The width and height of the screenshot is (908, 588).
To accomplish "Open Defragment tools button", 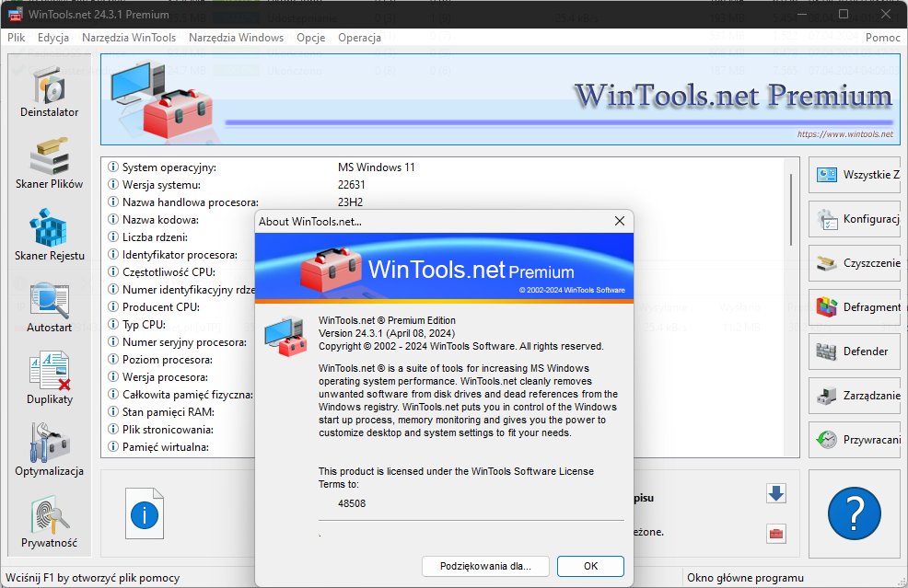I will (855, 307).
